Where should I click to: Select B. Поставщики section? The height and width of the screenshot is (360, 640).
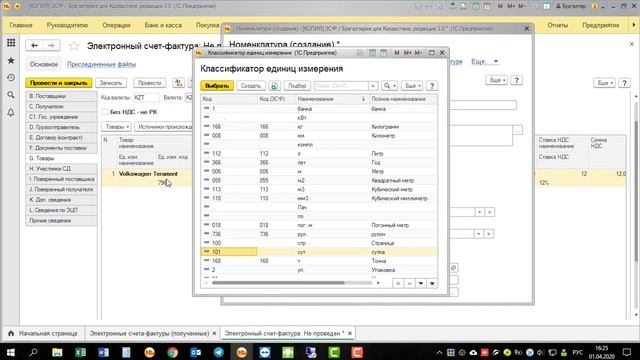click(61, 96)
